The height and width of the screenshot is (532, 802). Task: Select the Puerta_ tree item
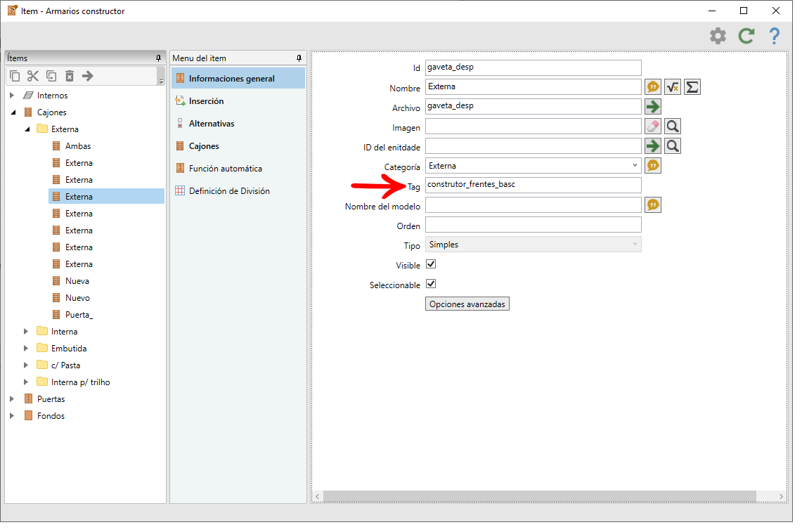[x=79, y=315]
